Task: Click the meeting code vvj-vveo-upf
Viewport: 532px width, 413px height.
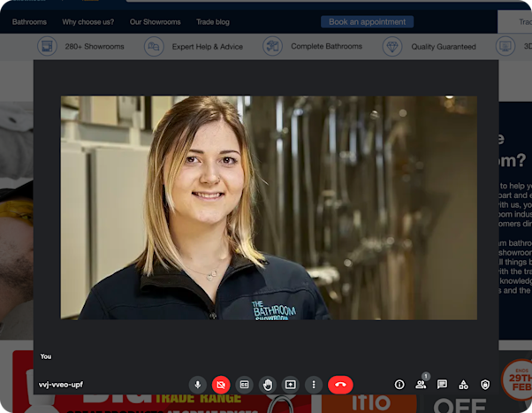Action: 61,385
